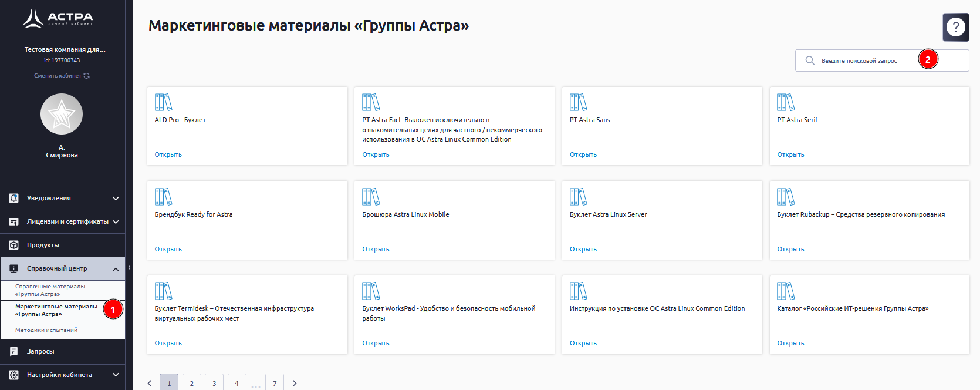
Task: Click the refresh icon next to Сменить кабинет
Action: (x=87, y=76)
